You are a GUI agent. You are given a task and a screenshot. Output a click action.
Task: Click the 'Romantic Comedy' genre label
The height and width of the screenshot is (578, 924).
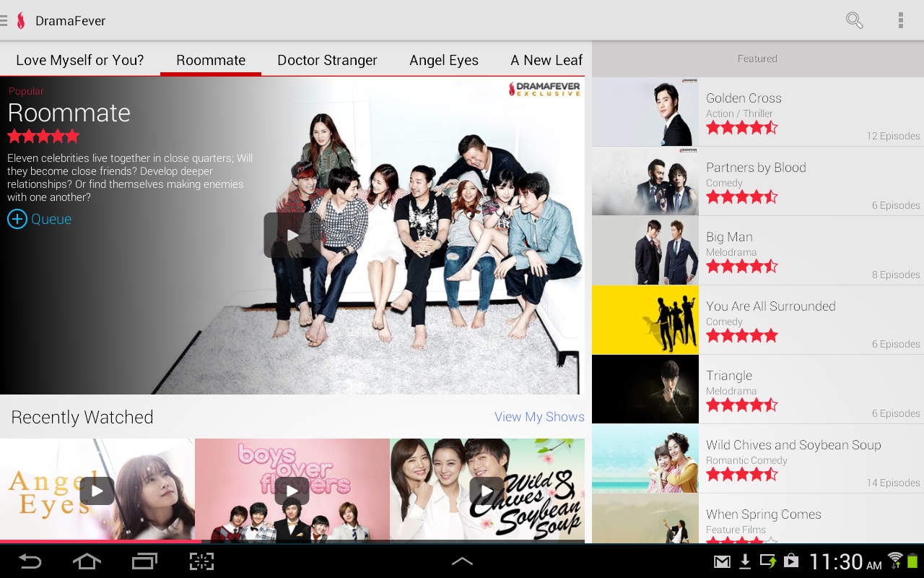click(746, 460)
